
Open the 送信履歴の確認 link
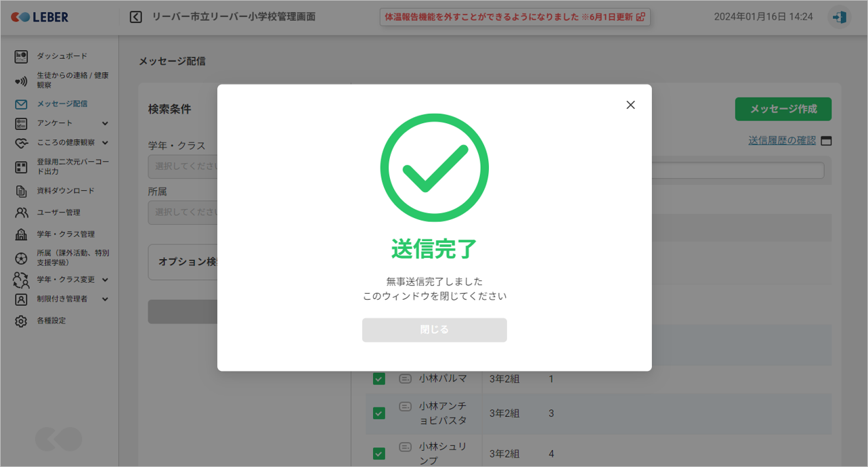tap(781, 141)
